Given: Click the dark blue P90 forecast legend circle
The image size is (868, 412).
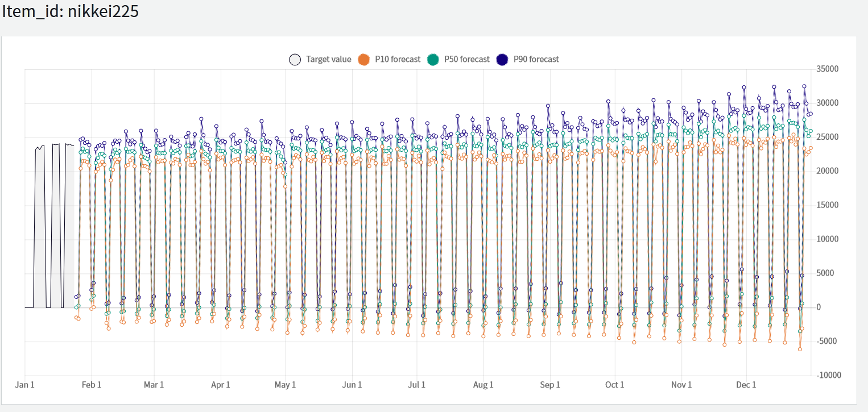Looking at the screenshot, I should coord(503,60).
